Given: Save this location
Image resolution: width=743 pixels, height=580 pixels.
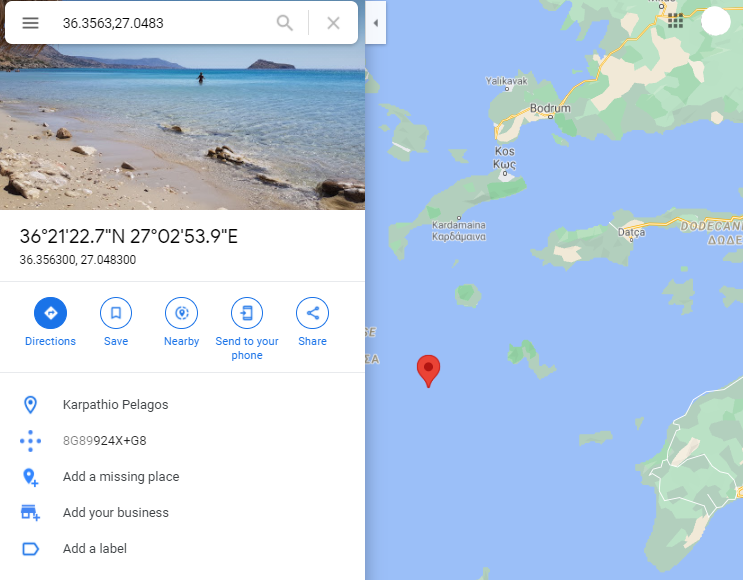Looking at the screenshot, I should click(116, 322).
